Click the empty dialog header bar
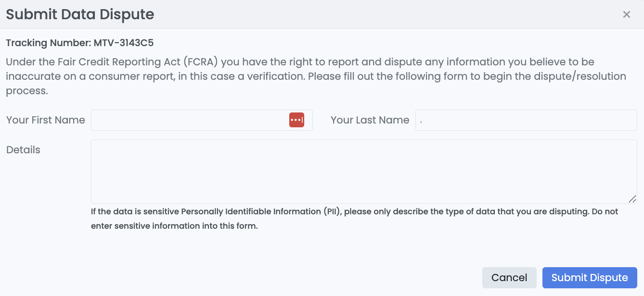The height and width of the screenshot is (296, 644). click(385, 14)
